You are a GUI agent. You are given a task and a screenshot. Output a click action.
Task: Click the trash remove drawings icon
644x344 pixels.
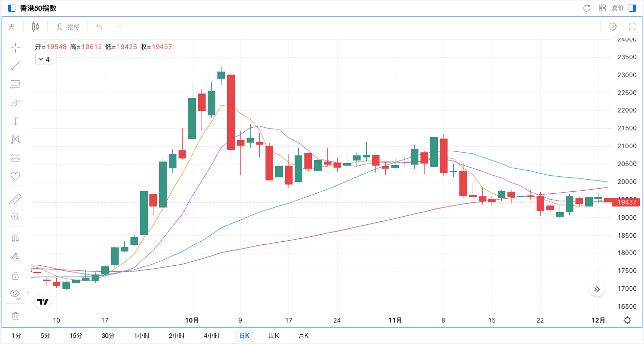pyautogui.click(x=15, y=316)
